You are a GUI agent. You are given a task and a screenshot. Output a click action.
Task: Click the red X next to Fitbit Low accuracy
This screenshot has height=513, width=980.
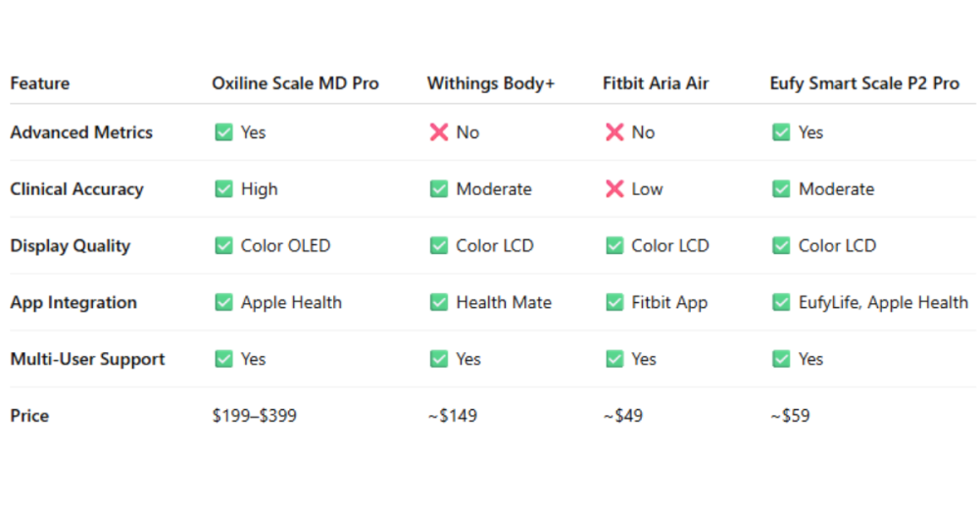click(614, 189)
